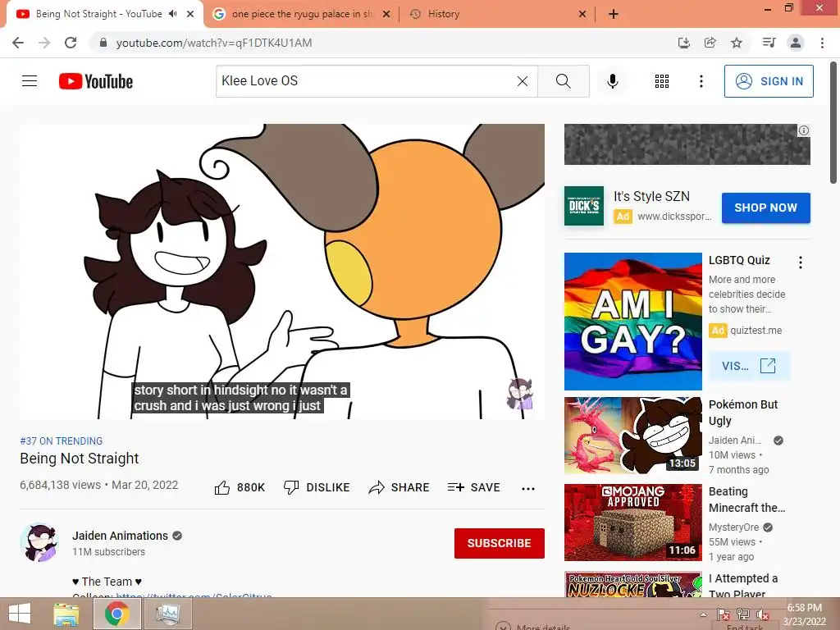Reload the current page
Viewport: 840px width, 630px height.
(71, 43)
